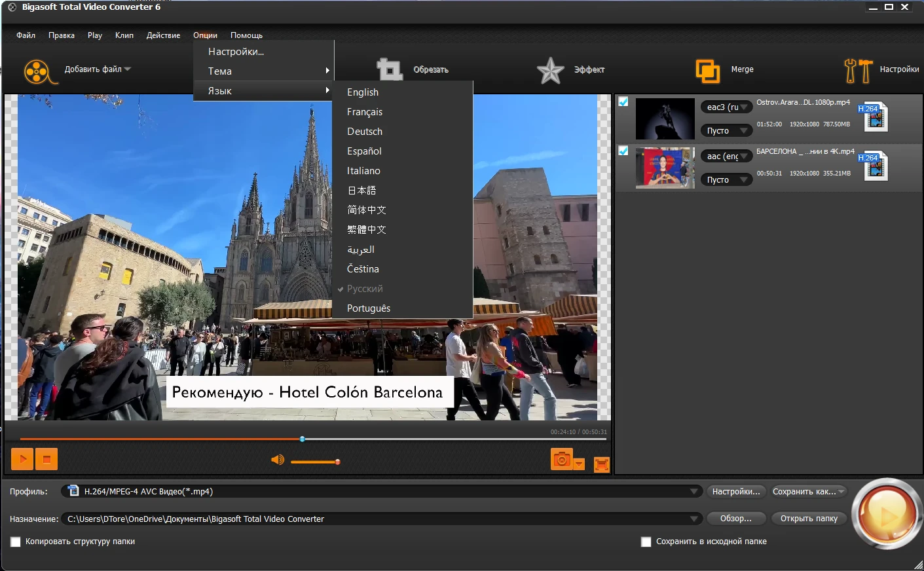This screenshot has width=924, height=571.
Task: Open Settings wrench and hammer icon
Action: pyautogui.click(x=858, y=70)
